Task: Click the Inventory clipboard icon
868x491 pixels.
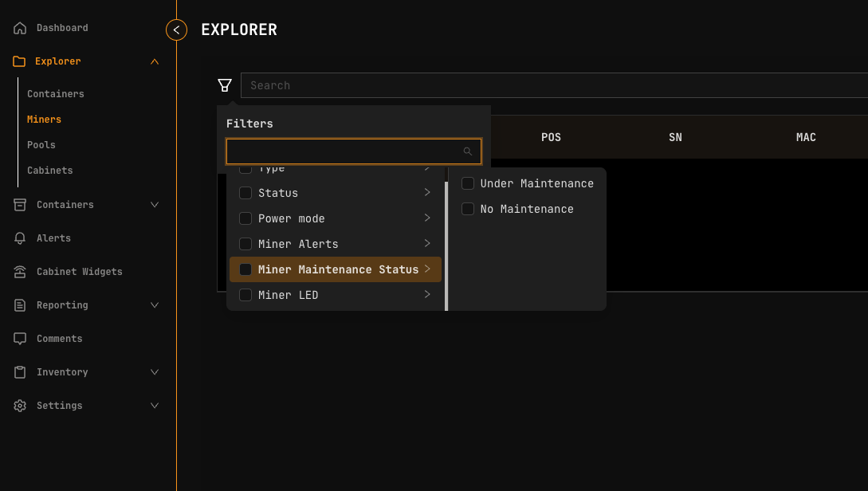Action: pos(19,371)
